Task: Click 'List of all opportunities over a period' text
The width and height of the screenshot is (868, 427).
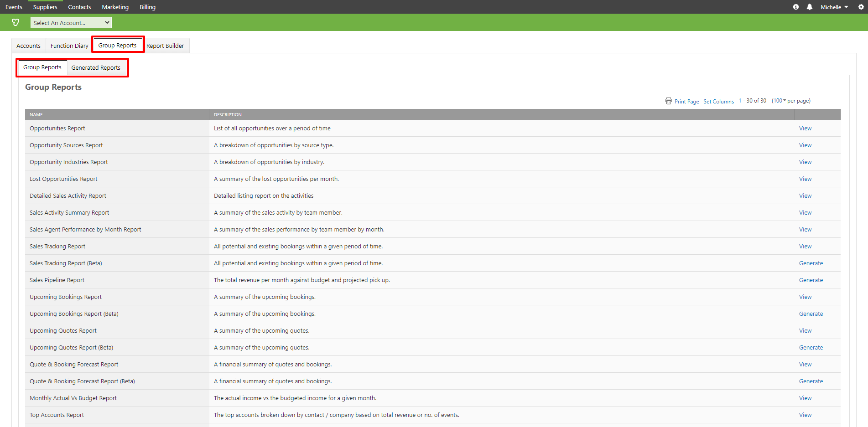Action: [272, 129]
